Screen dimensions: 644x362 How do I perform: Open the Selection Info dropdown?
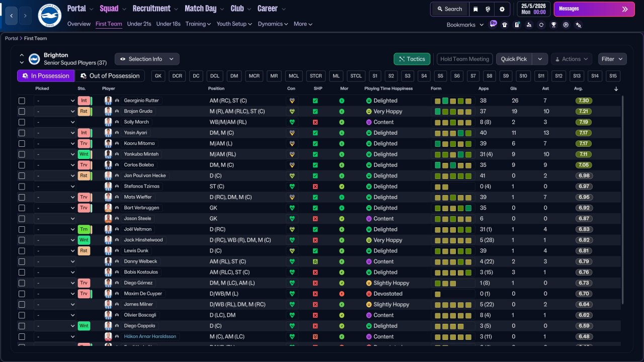[x=147, y=59]
